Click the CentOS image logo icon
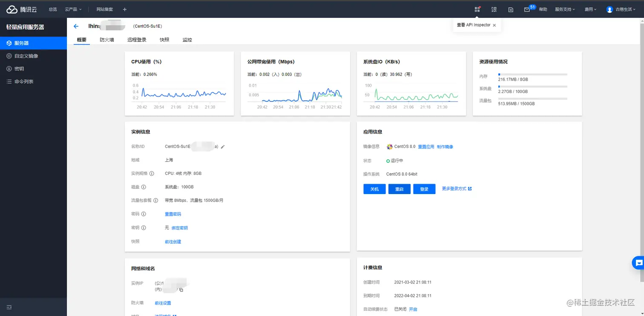This screenshot has height=316, width=644. 389,147
